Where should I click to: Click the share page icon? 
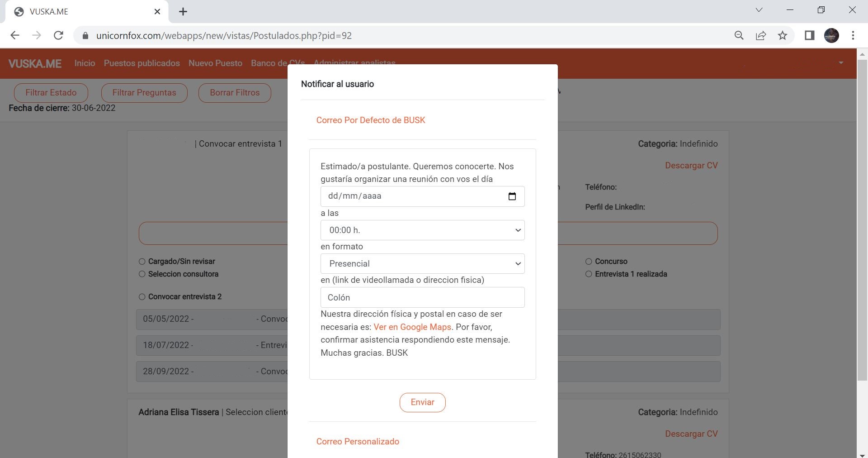[x=761, y=35]
